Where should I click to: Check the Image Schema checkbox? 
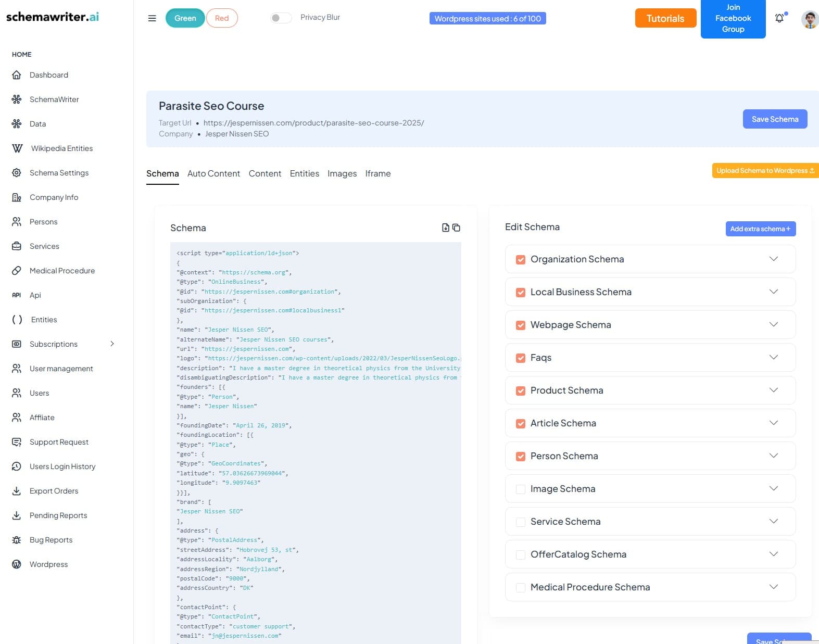point(521,489)
